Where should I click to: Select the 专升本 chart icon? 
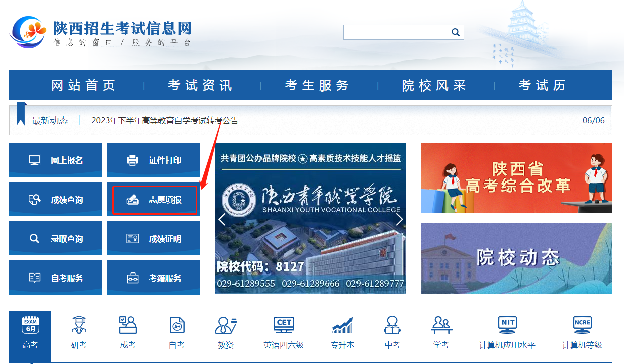coord(342,325)
